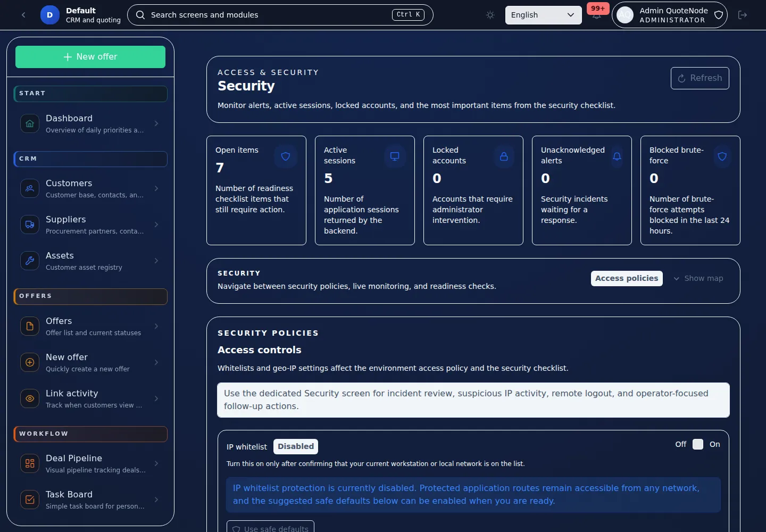Open the Admin QuoteNode profile menu
The height and width of the screenshot is (532, 766).
(x=669, y=15)
